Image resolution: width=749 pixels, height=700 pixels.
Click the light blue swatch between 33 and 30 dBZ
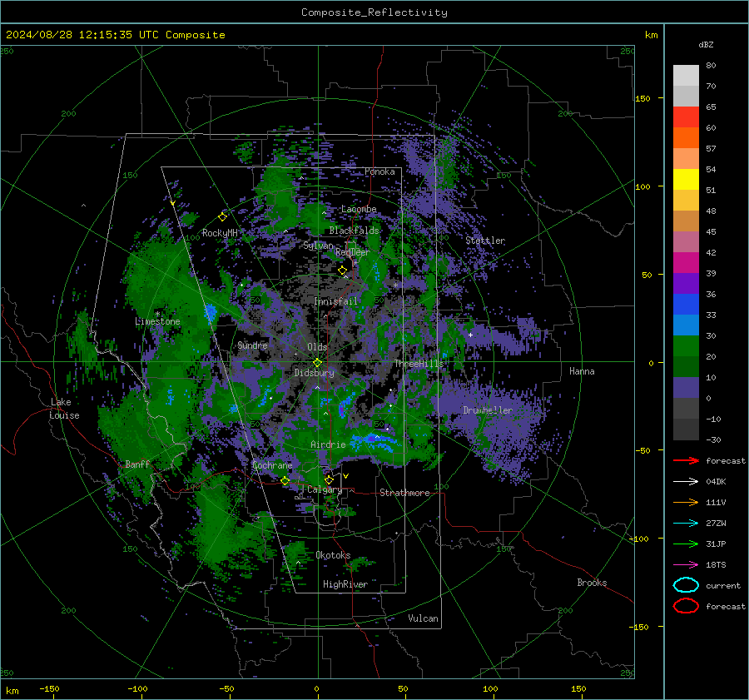[686, 325]
